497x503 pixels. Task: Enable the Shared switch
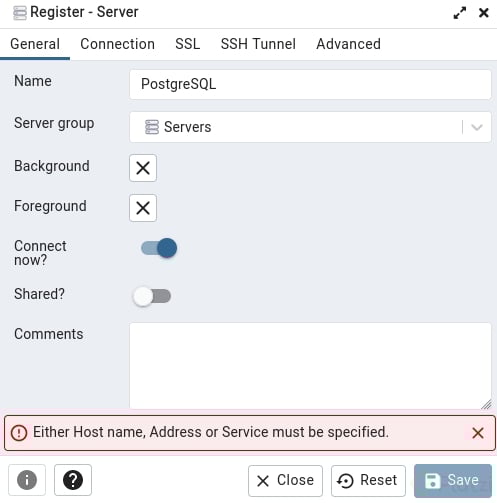(152, 296)
